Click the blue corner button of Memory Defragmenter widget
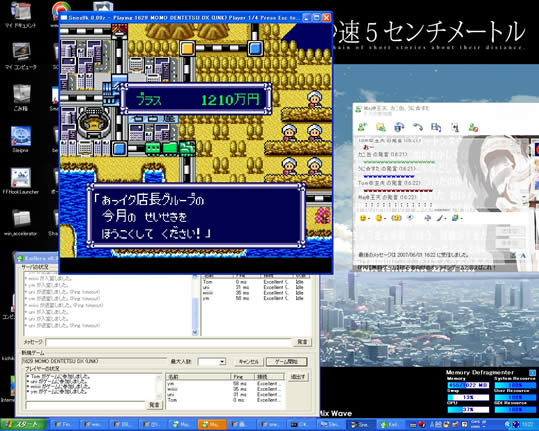The height and width of the screenshot is (431, 539). click(x=532, y=372)
